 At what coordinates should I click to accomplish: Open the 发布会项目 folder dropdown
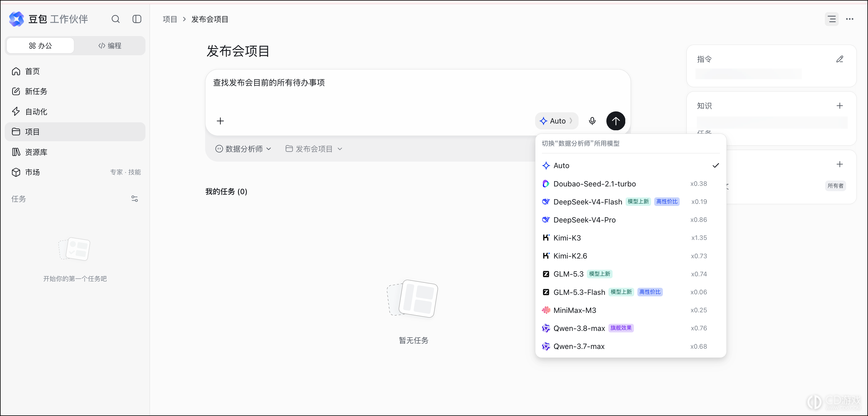point(314,149)
